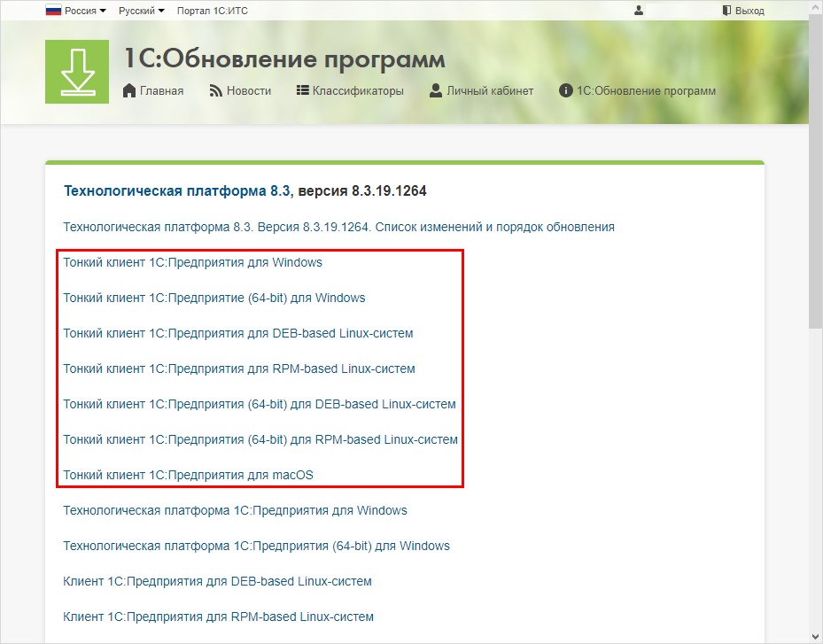Open the Новости menu item
The width and height of the screenshot is (823, 644).
tap(249, 91)
